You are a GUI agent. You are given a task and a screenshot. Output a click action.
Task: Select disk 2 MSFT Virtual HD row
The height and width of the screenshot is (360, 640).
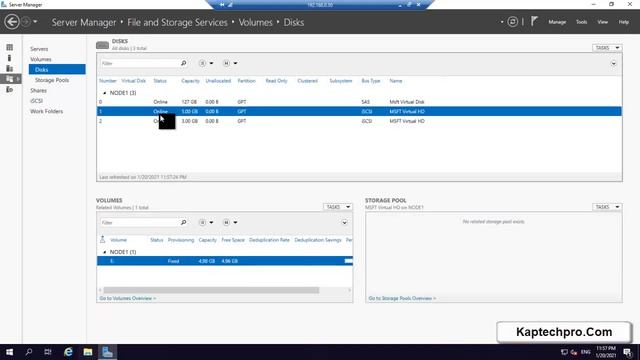359,121
